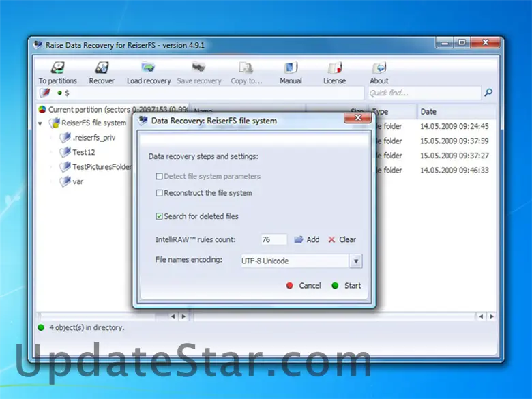Image resolution: width=532 pixels, height=399 pixels.
Task: Toggle Detect file system parameters checkbox
Action: [159, 176]
